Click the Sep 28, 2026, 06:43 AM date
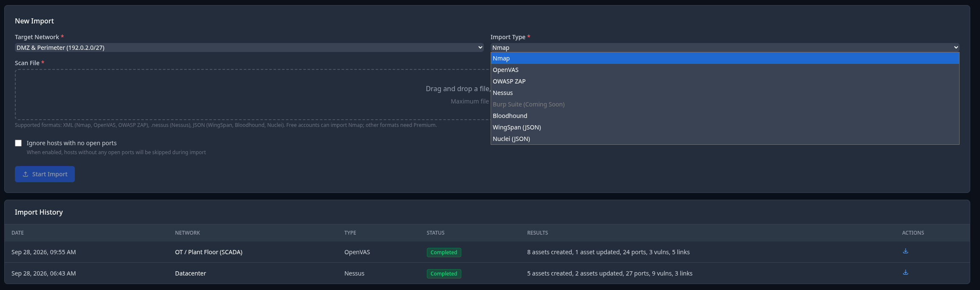 point(44,273)
